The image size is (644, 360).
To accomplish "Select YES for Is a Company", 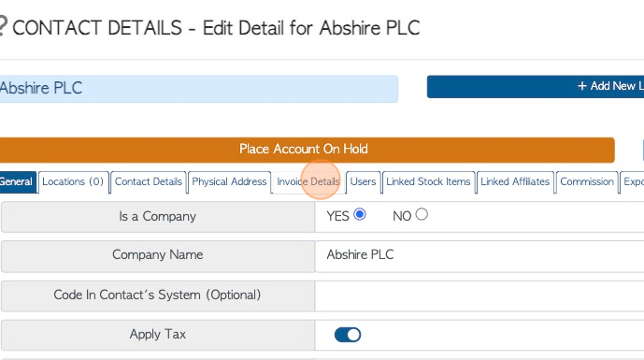I will pyautogui.click(x=359, y=214).
